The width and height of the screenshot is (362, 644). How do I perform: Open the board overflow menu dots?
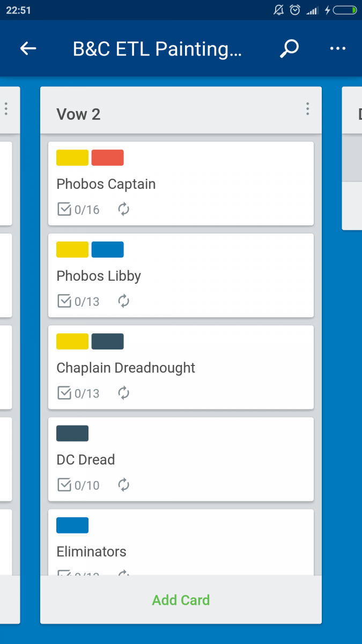(337, 49)
